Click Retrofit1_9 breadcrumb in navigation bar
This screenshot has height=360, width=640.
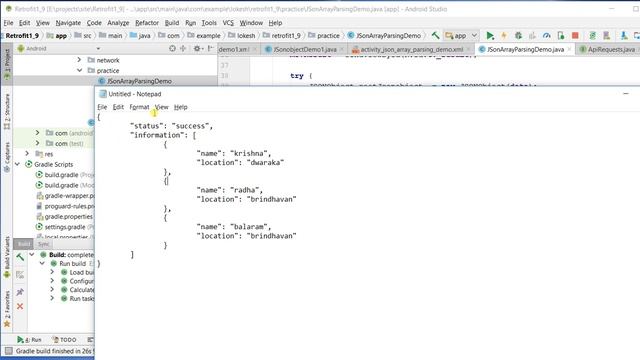(22, 36)
